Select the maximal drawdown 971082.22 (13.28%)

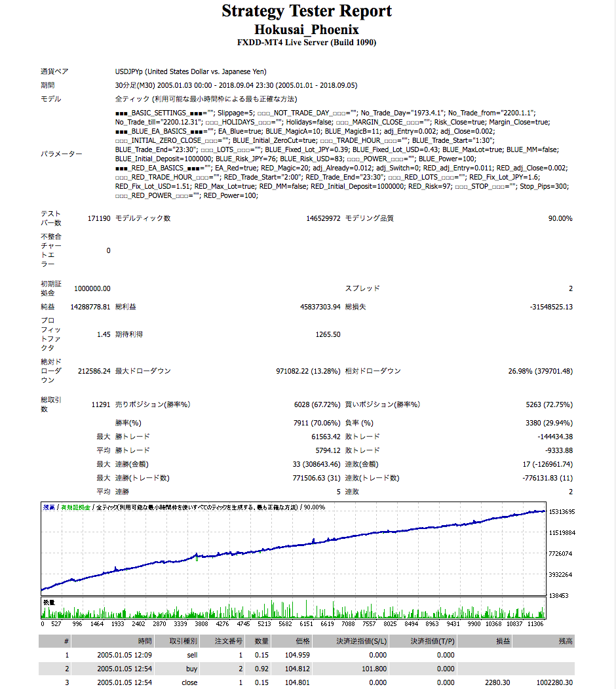pos(308,371)
